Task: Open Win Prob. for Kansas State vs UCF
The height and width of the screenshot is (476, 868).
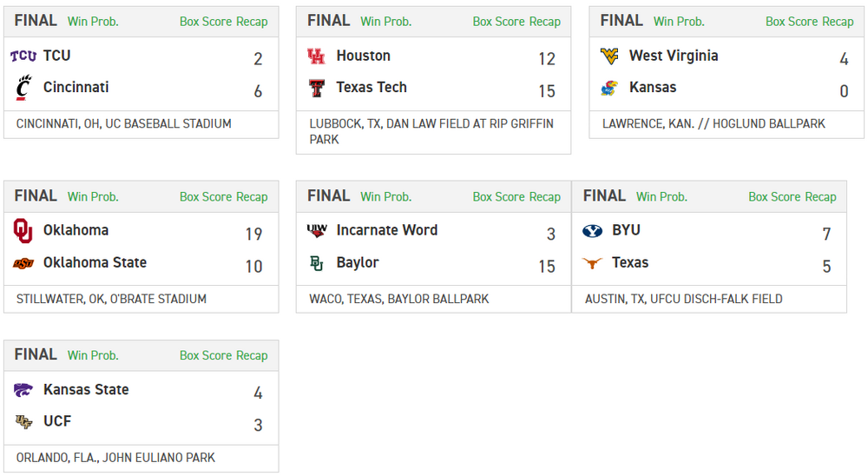Action: pos(93,355)
